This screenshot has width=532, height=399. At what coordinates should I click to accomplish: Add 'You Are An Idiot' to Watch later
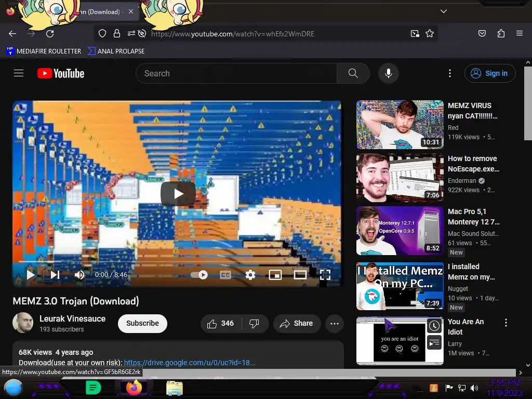[x=434, y=326]
